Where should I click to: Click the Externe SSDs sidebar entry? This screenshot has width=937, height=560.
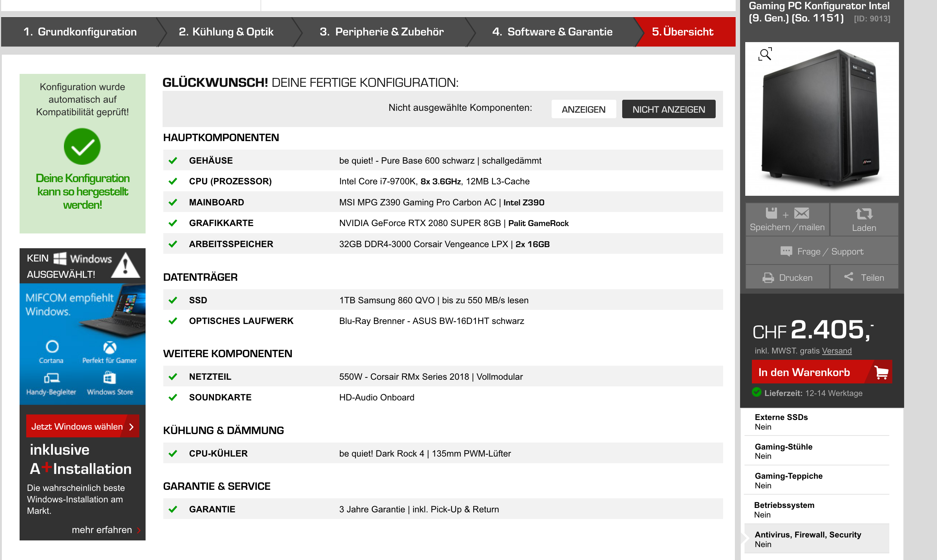[x=817, y=422]
